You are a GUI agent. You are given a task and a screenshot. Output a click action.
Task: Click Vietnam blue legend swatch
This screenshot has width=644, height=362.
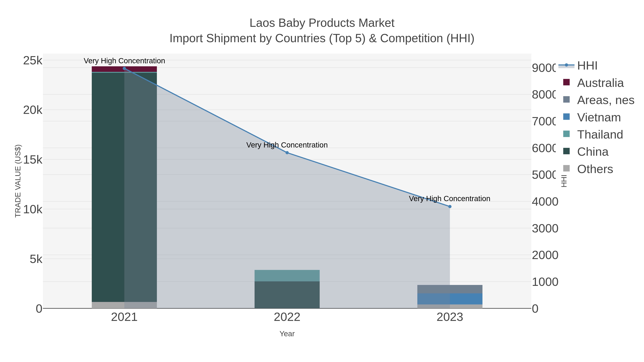pyautogui.click(x=566, y=117)
